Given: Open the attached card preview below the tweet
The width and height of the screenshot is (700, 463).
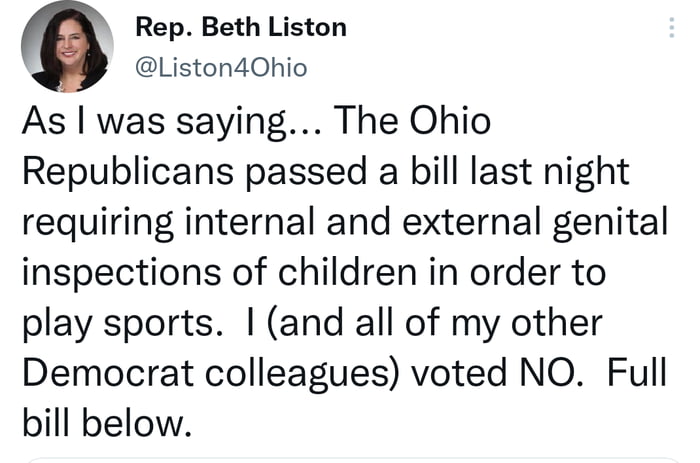Looking at the screenshot, I should [x=350, y=459].
